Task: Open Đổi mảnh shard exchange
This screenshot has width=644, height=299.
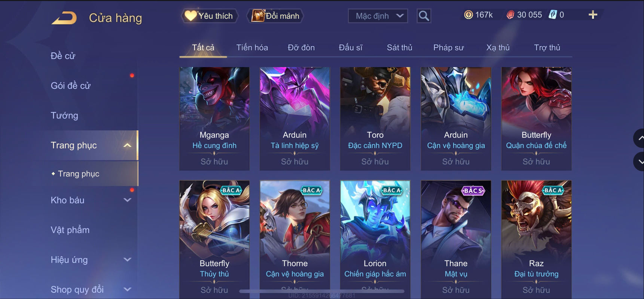Action: pos(275,16)
